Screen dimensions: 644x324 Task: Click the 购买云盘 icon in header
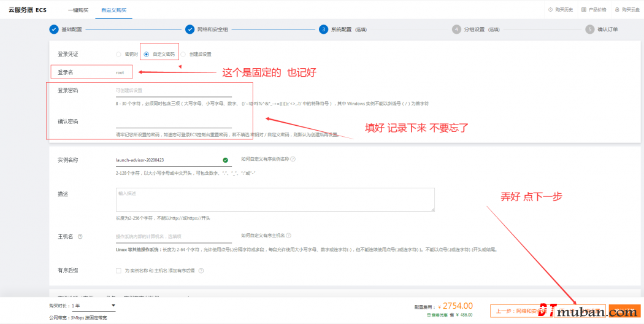tap(617, 10)
